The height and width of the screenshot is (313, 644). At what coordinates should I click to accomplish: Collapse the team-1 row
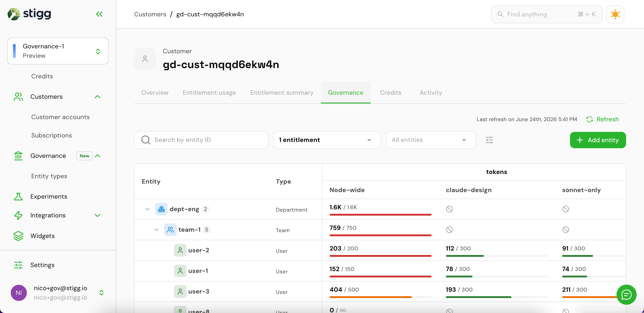coord(157,230)
